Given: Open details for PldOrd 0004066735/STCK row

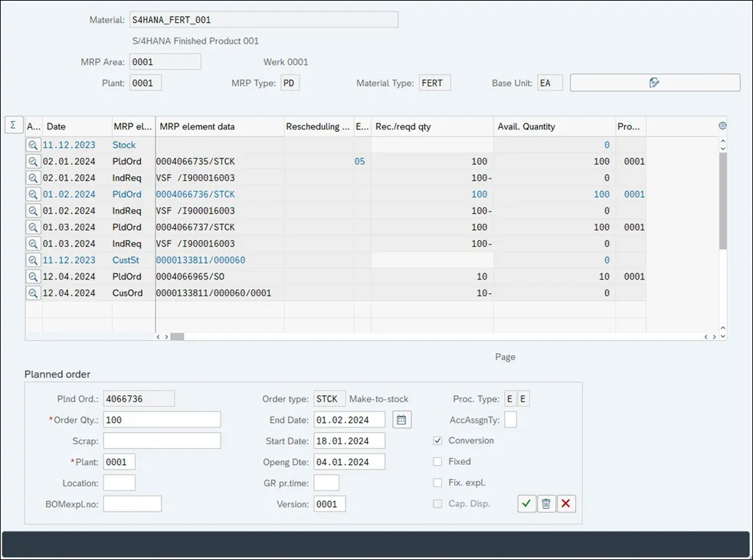Looking at the screenshot, I should pyautogui.click(x=33, y=162).
